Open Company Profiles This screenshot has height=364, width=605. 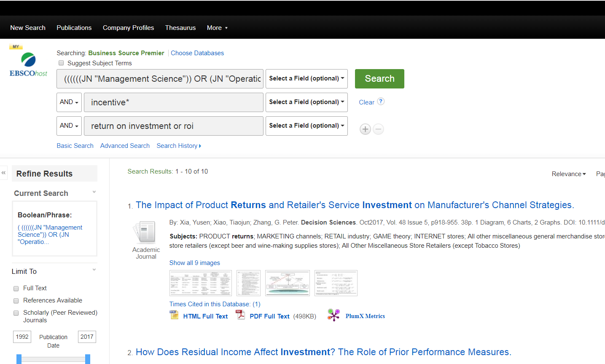click(x=129, y=28)
